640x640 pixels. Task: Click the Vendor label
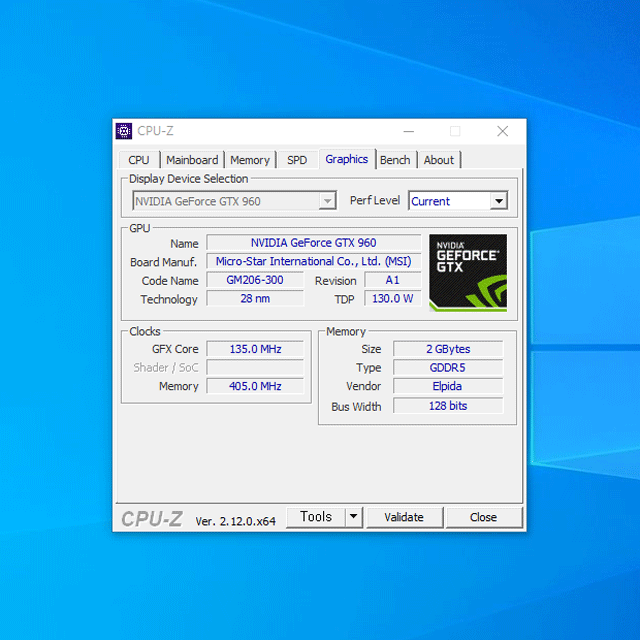[364, 386]
